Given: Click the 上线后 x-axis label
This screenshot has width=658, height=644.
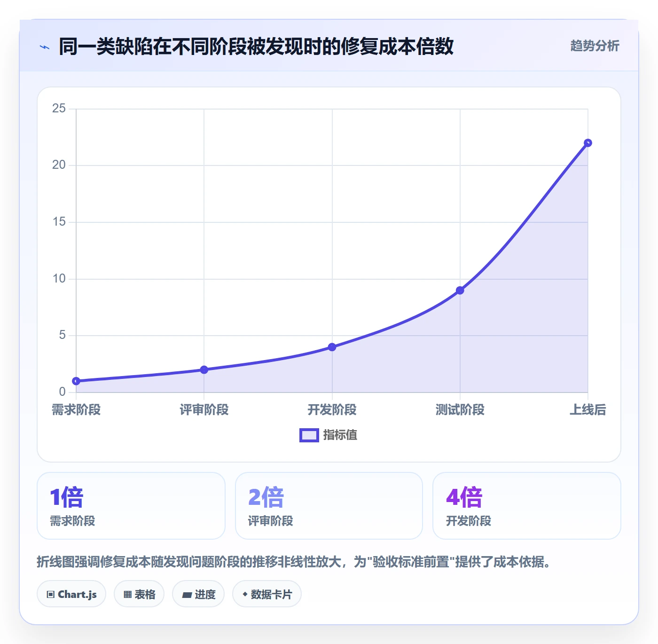Looking at the screenshot, I should [x=588, y=410].
